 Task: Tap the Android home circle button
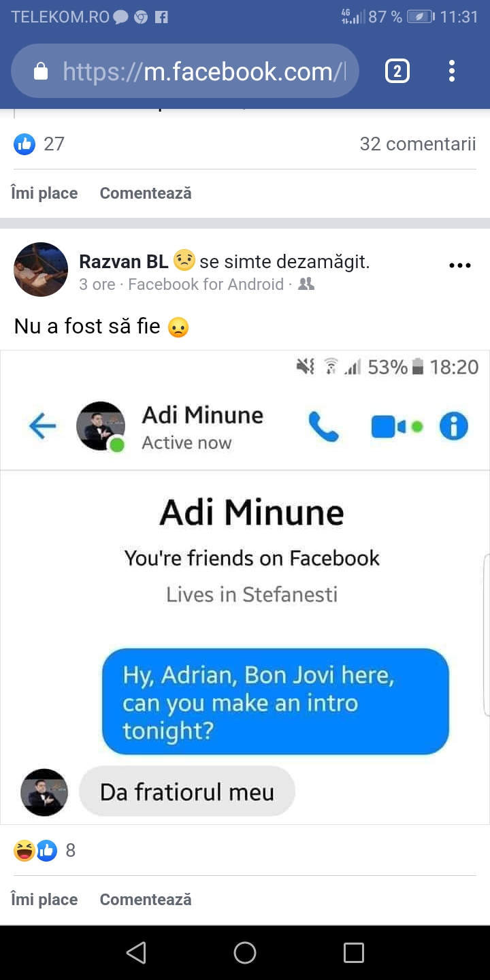(x=245, y=952)
